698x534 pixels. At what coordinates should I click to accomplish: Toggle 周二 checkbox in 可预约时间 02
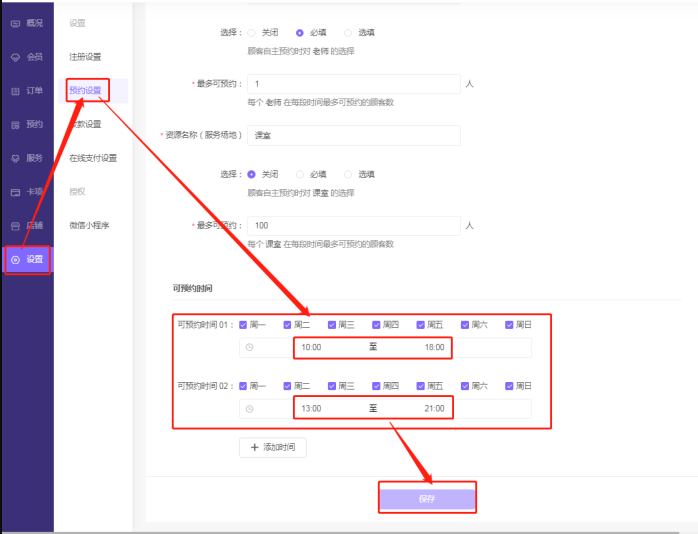[287, 386]
